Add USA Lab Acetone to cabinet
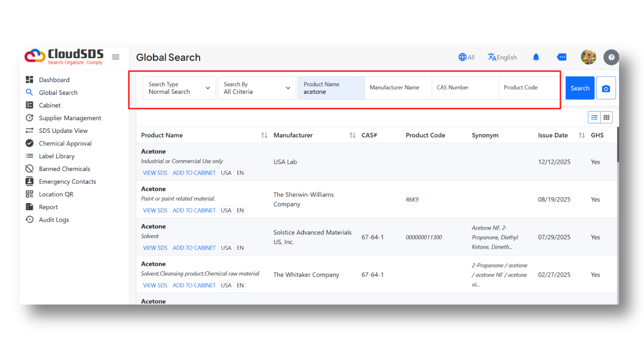 coord(194,173)
